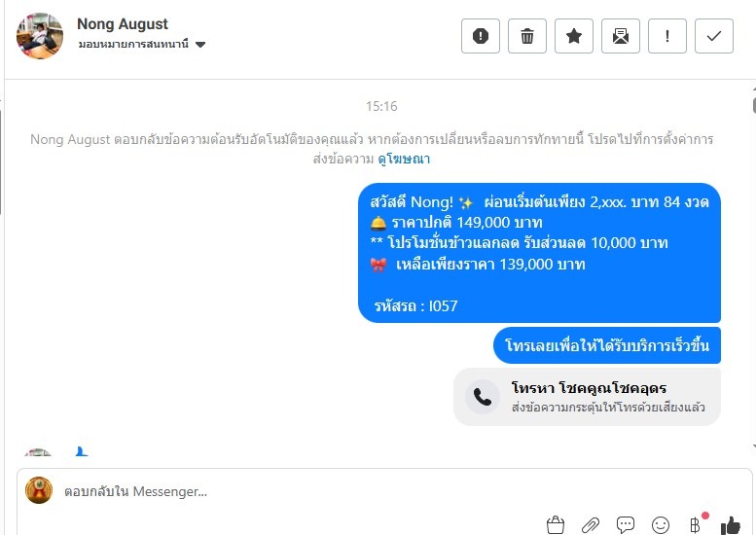
Task: Click the conversation scrollbar on the right edge
Action: [754, 267]
